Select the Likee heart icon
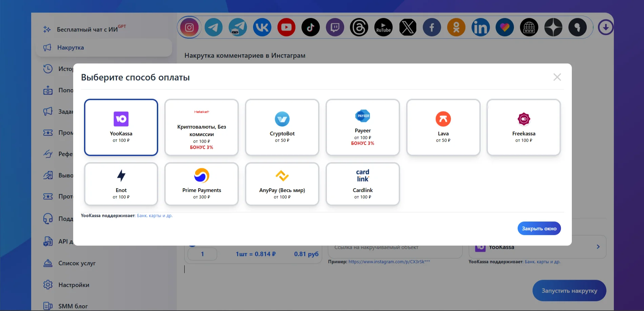The height and width of the screenshot is (311, 644). click(x=505, y=27)
